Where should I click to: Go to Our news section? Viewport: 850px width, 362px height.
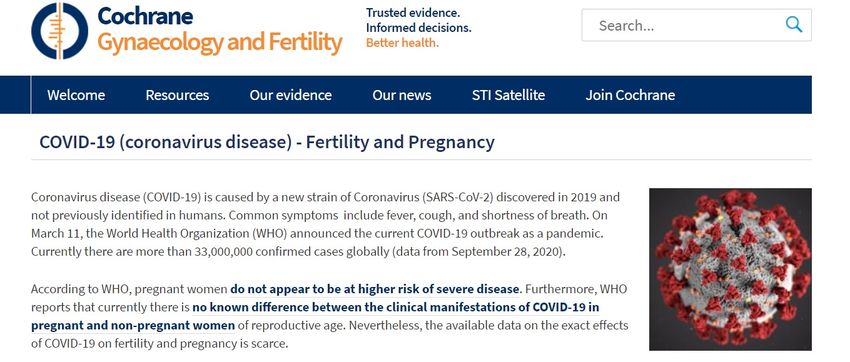coord(402,95)
